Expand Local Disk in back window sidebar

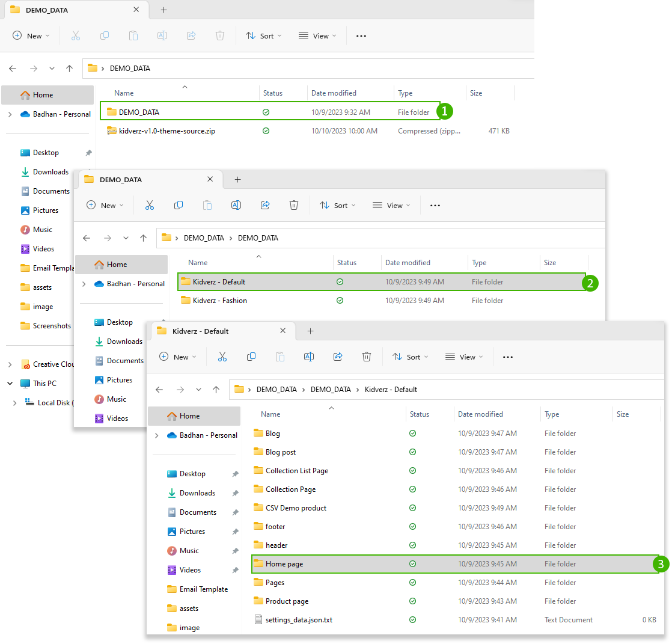click(x=14, y=403)
